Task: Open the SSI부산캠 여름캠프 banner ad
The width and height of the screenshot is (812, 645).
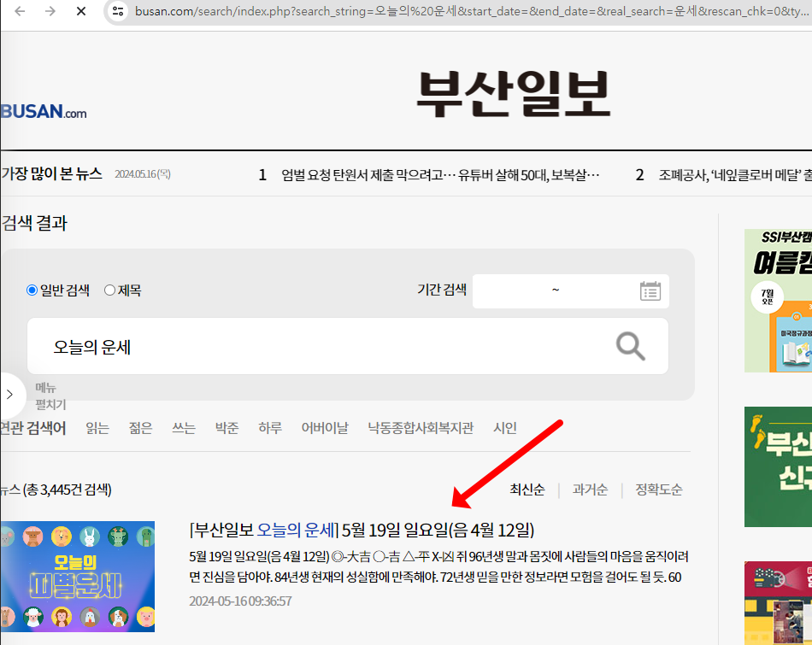Action: coord(778,301)
